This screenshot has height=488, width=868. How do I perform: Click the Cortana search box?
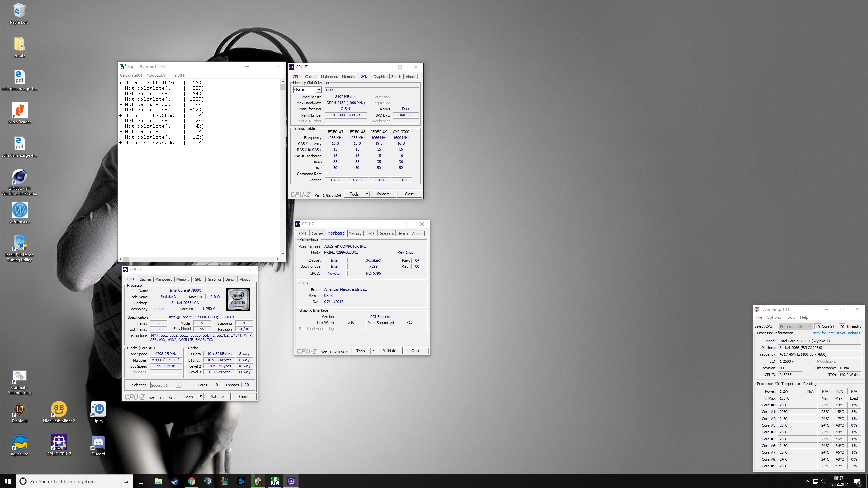(x=75, y=481)
